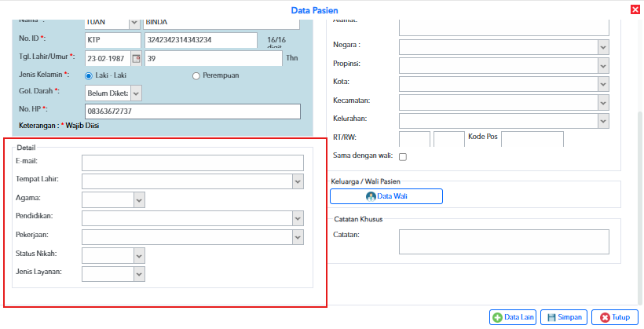Image resolution: width=644 pixels, height=329 pixels.
Task: Click the No. HP field
Action: (x=192, y=111)
